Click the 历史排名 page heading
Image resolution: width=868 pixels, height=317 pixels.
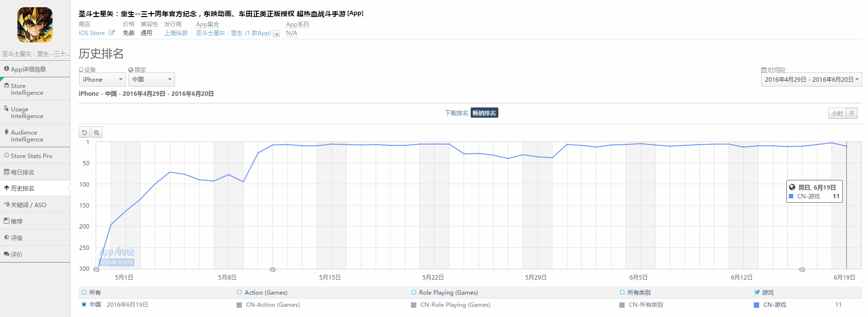[x=101, y=53]
